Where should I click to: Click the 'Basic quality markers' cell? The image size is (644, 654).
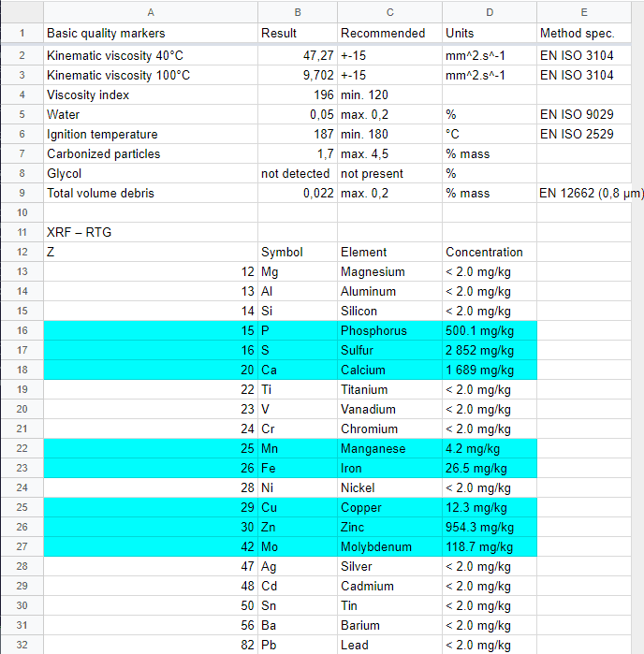pyautogui.click(x=151, y=33)
